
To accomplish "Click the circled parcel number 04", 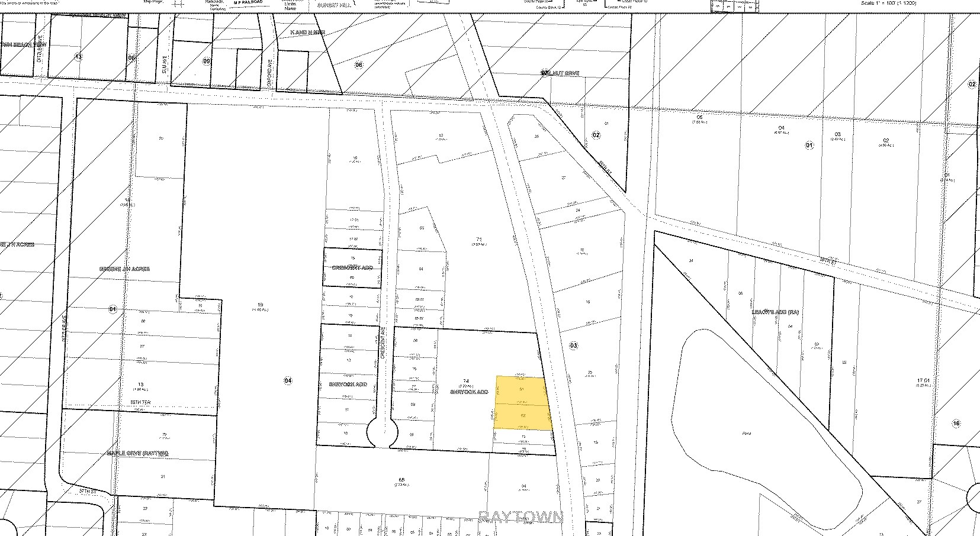I will click(x=288, y=379).
